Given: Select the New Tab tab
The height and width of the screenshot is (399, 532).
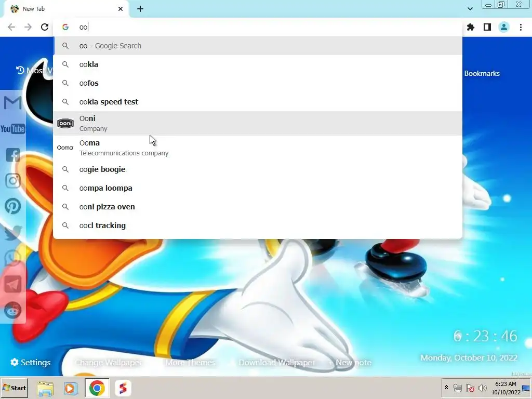Looking at the screenshot, I should click(66, 9).
